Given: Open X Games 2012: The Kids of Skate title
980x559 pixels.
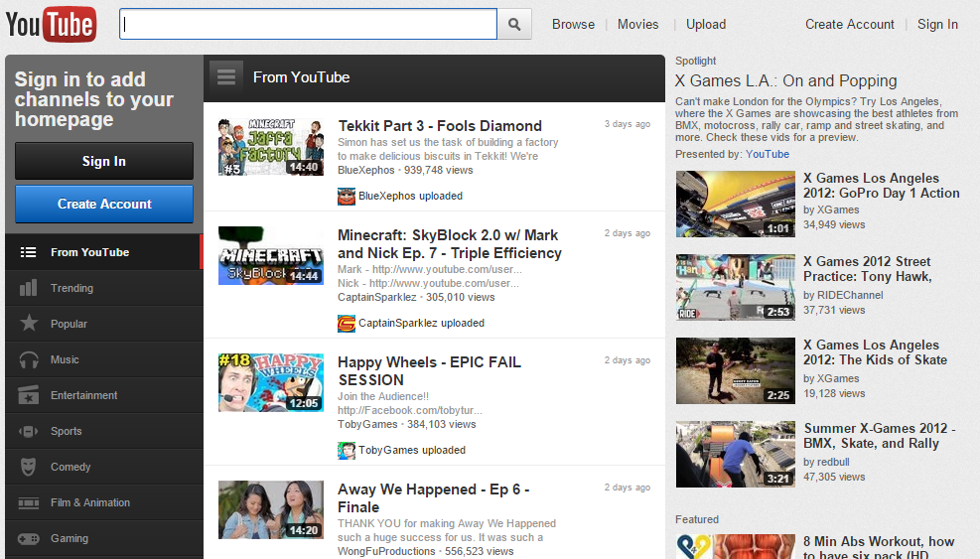Looking at the screenshot, I should [875, 352].
